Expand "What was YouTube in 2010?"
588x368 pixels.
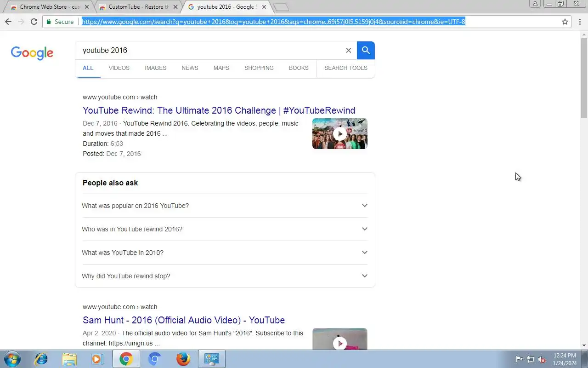click(225, 253)
